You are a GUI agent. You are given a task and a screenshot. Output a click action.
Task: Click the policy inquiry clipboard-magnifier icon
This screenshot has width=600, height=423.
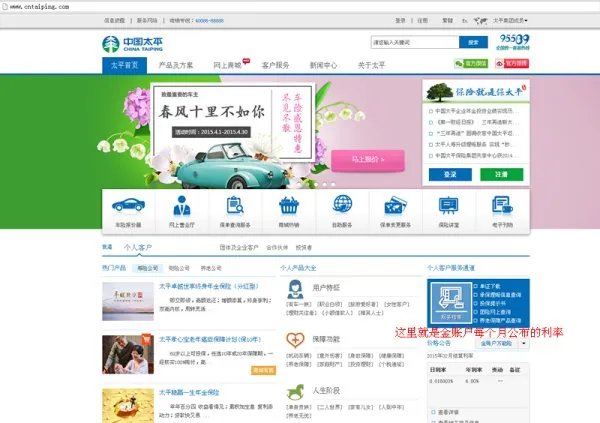(235, 205)
